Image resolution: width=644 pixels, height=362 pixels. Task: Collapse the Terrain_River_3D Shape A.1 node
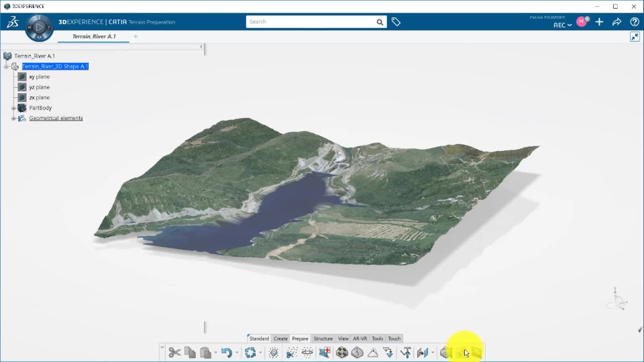[x=6, y=66]
